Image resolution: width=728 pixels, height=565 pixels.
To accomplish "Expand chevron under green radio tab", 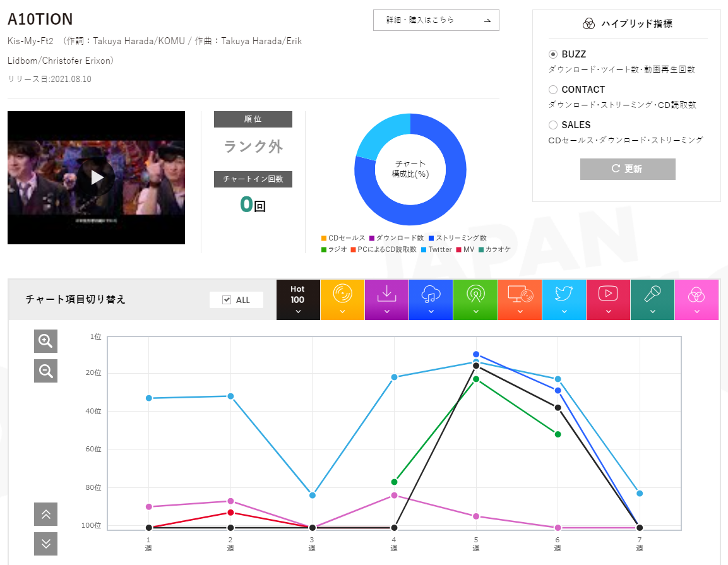I will [x=475, y=311].
